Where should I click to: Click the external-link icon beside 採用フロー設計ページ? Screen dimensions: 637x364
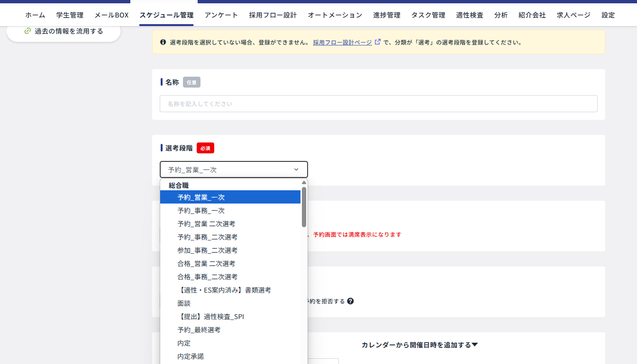click(x=377, y=41)
